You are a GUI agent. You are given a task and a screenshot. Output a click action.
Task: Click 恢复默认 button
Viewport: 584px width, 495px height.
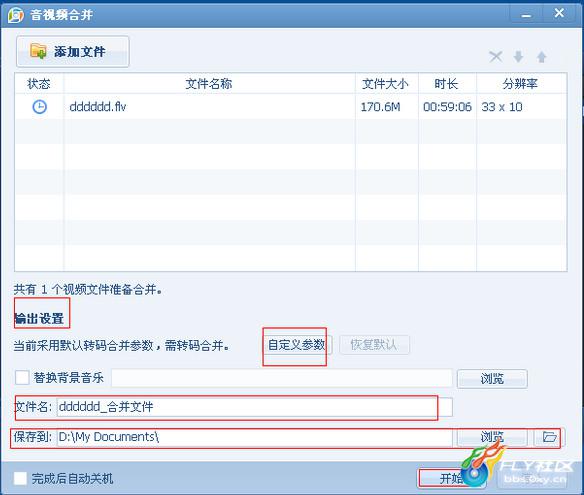[374, 345]
